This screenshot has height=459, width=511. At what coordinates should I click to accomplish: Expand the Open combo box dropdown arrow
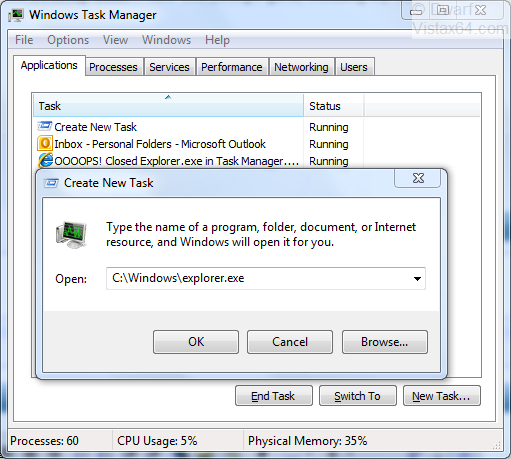[417, 279]
